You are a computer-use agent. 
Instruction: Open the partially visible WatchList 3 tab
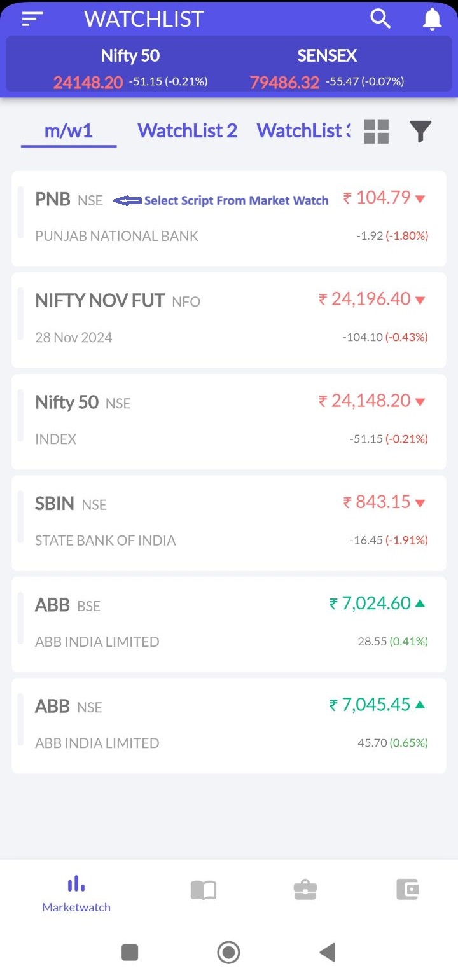click(x=303, y=131)
